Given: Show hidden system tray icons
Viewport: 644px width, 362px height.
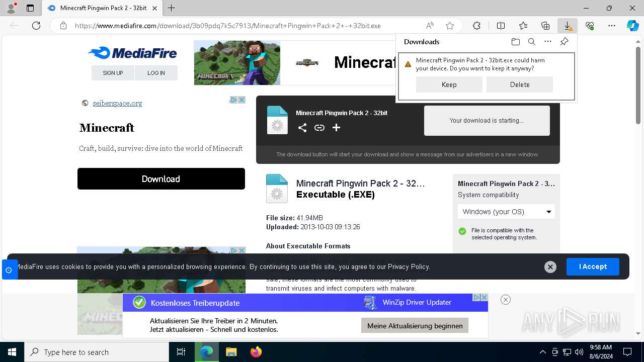Looking at the screenshot, I should [542, 352].
